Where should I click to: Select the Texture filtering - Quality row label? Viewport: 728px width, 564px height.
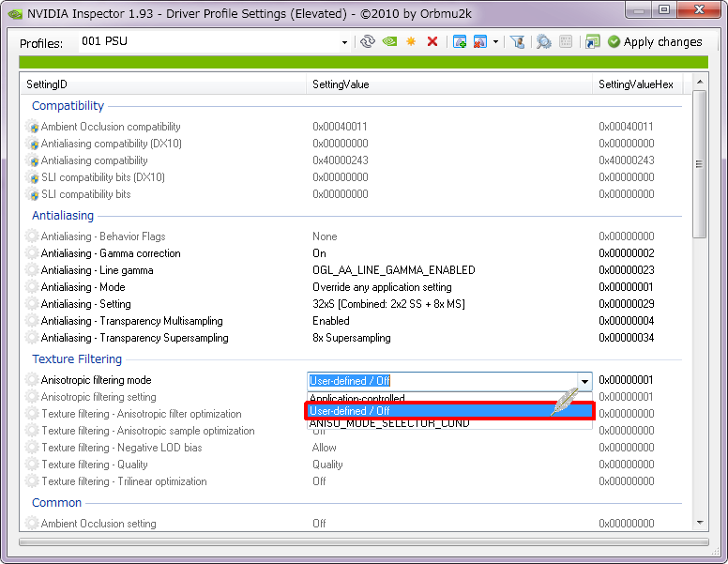click(95, 465)
